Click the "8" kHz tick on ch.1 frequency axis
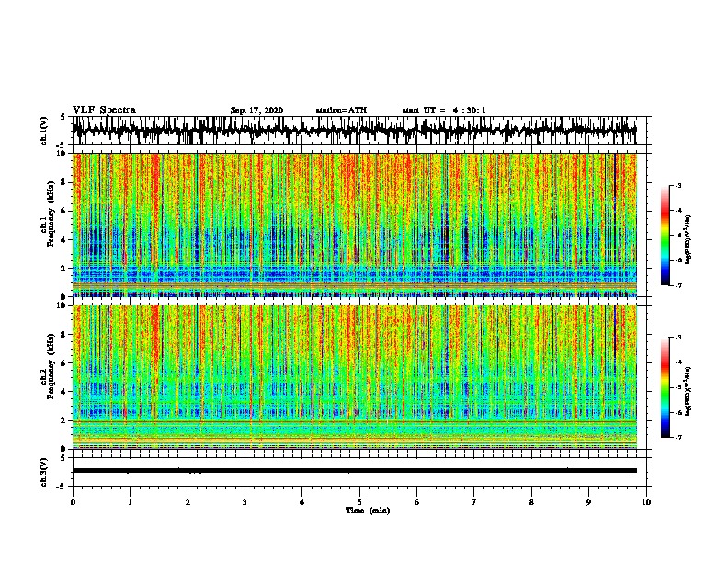Viewport: 728px width, 563px height. click(64, 182)
